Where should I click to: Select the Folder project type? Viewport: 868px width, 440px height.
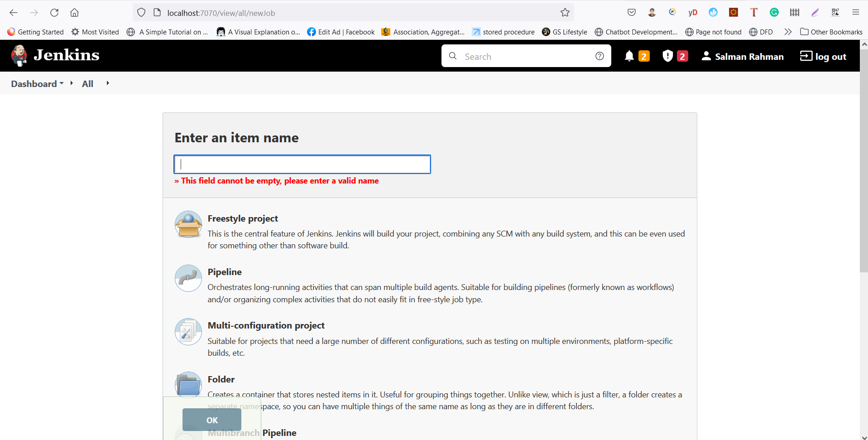pyautogui.click(x=221, y=379)
